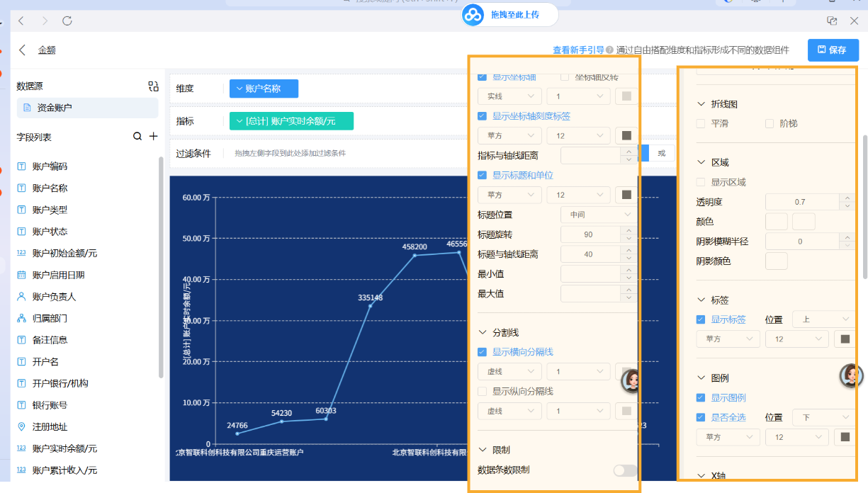Turn on the 数据条数限制 switch

(x=625, y=470)
